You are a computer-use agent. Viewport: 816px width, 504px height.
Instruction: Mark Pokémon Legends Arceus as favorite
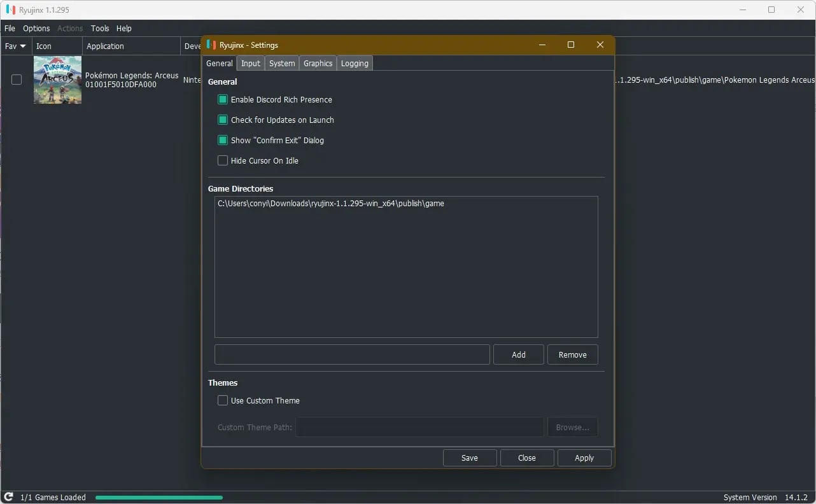(x=17, y=80)
